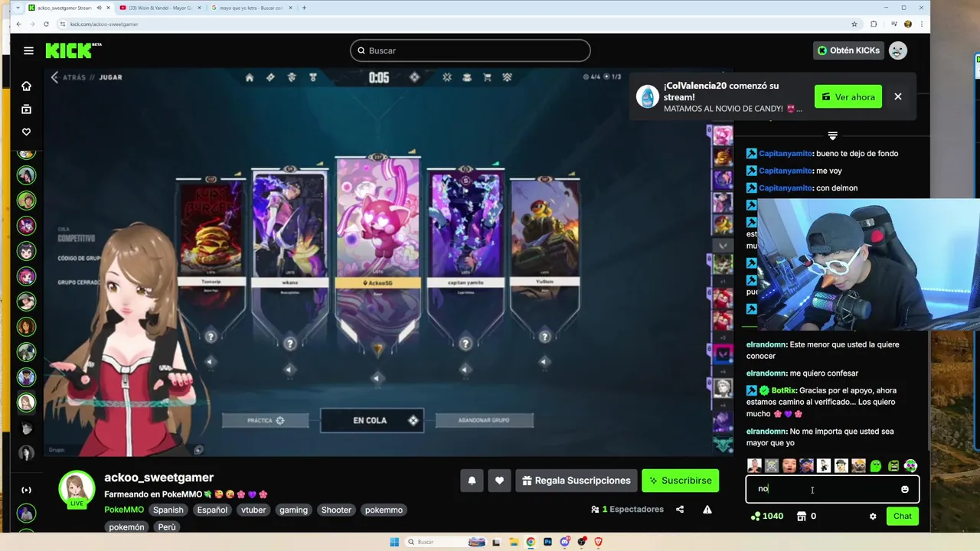980x551 pixels.
Task: Close the ackoo_sweetgamer tab
Action: [x=109, y=8]
